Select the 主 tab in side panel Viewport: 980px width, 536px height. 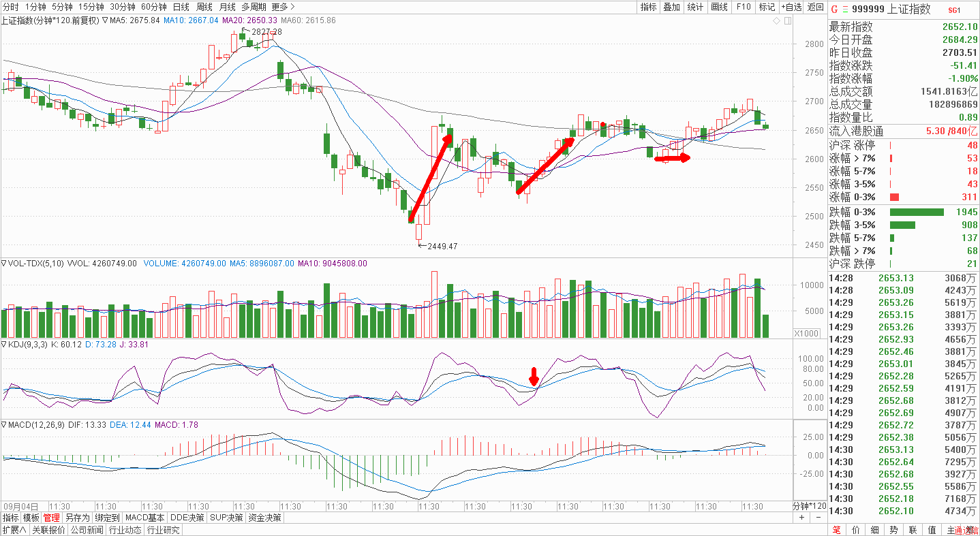point(951,530)
